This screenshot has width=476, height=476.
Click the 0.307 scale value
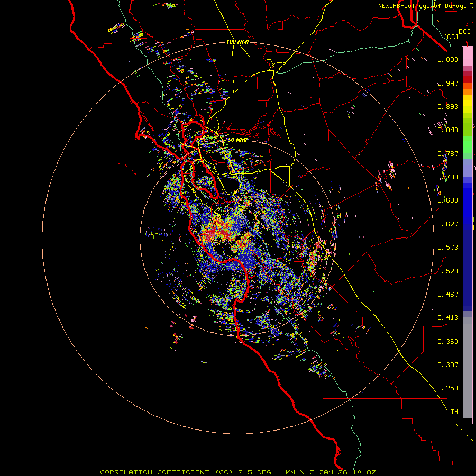tap(448, 365)
